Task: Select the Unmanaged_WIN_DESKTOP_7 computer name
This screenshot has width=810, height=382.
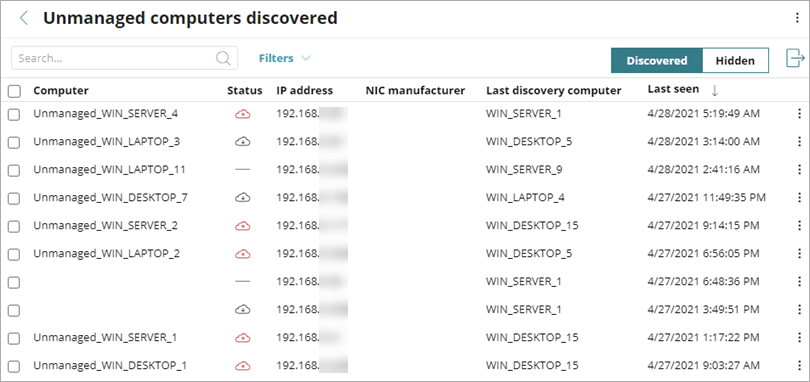Action: pos(110,197)
